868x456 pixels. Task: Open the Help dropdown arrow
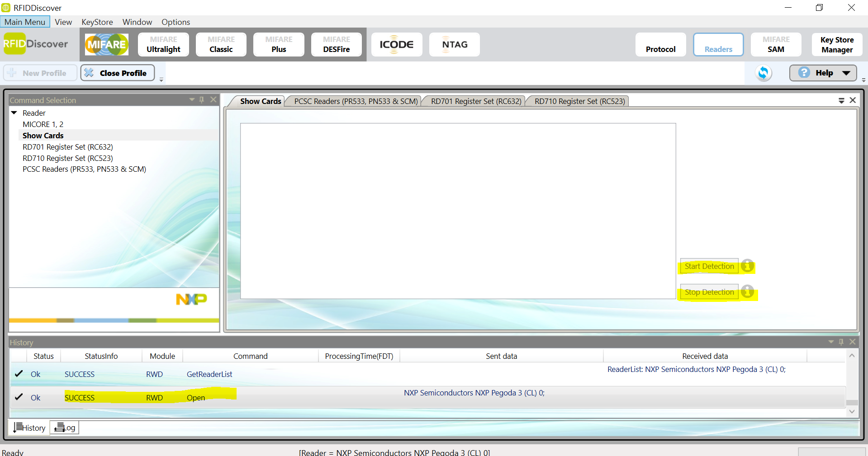pyautogui.click(x=846, y=73)
